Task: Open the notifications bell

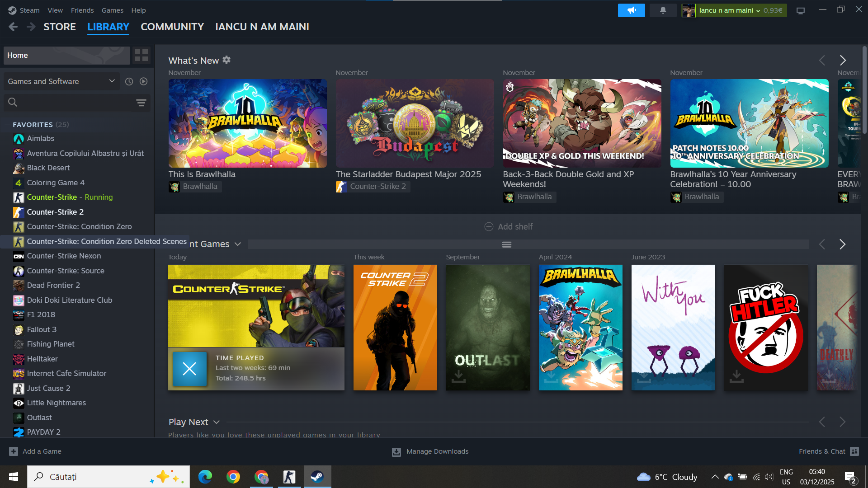Action: [663, 10]
